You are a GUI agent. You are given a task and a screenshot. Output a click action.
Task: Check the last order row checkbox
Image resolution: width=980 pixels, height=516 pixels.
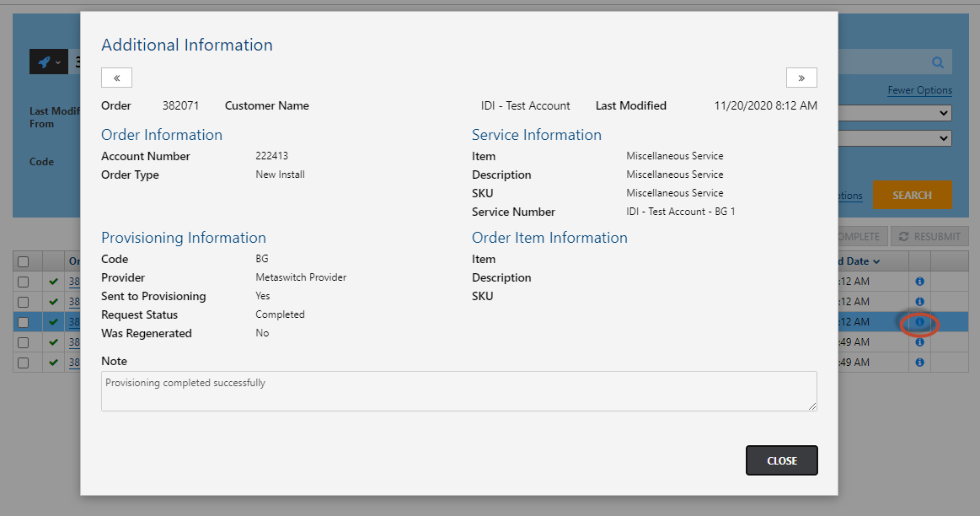pos(23,363)
